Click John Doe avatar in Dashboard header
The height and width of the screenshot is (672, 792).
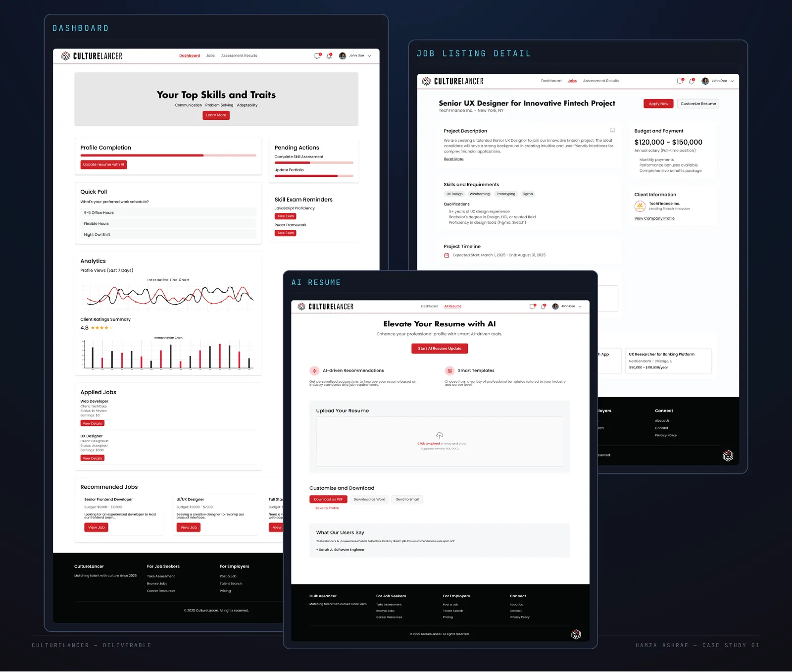point(342,56)
